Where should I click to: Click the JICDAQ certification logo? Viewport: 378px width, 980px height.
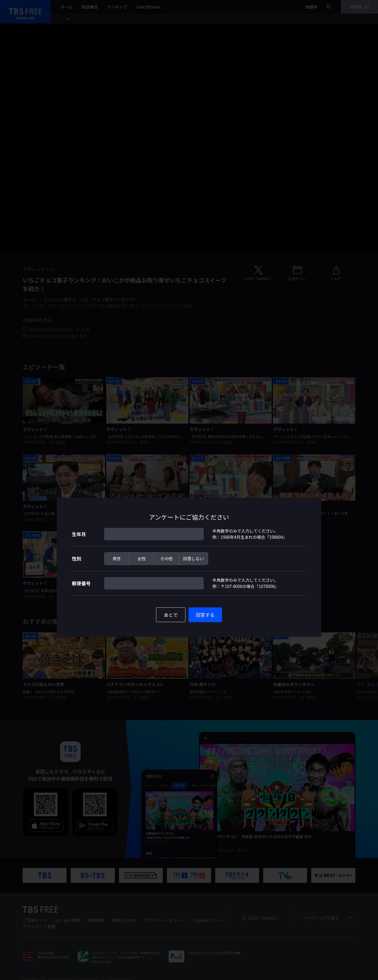click(x=176, y=956)
